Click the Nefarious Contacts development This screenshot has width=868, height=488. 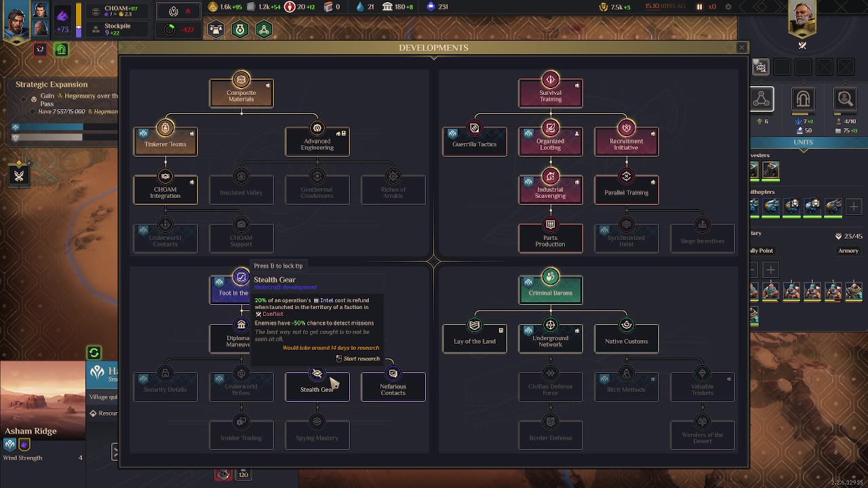(x=393, y=387)
